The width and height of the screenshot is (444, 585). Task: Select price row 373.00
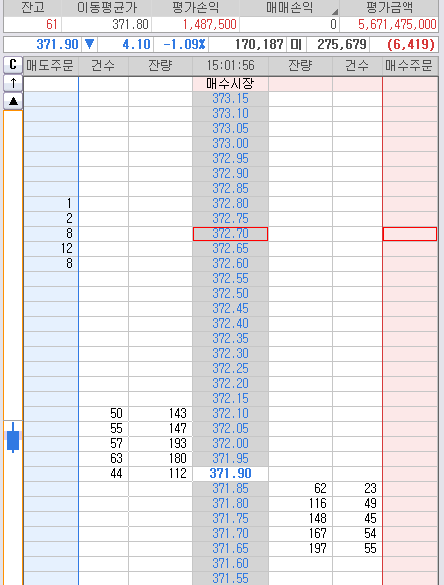point(230,144)
